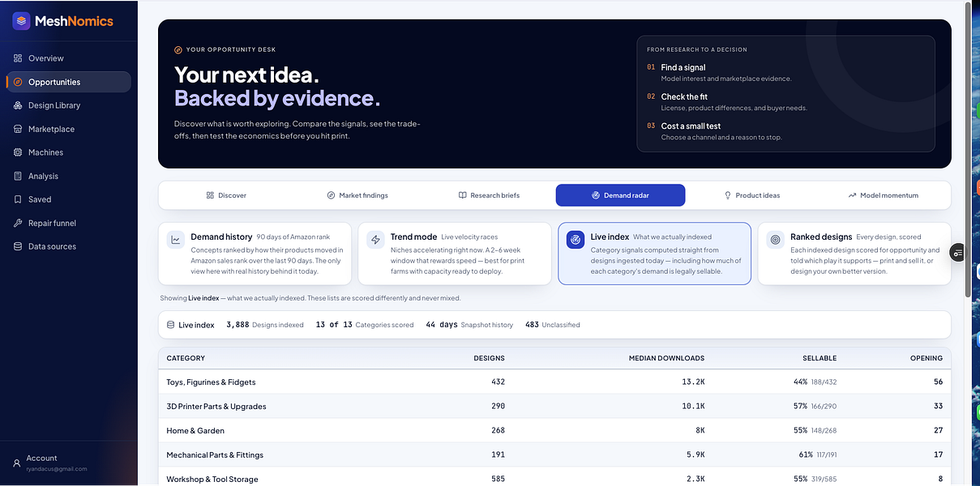Open the Account profile entry
980x486 pixels.
click(68, 463)
